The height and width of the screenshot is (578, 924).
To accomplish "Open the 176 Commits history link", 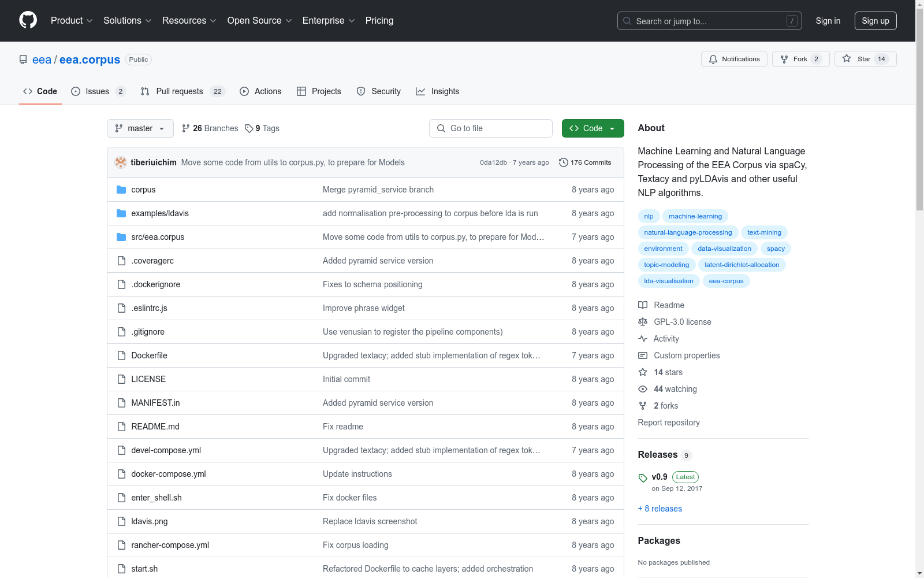I will [x=585, y=162].
